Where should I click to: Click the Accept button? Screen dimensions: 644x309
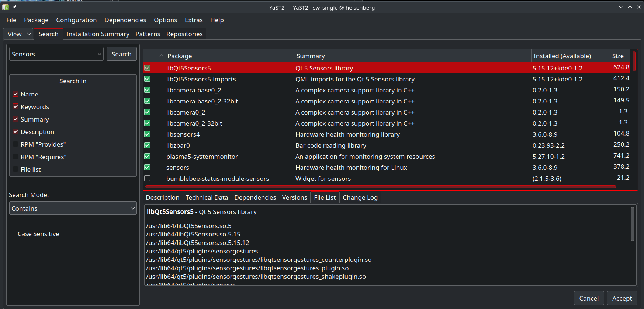pos(622,298)
